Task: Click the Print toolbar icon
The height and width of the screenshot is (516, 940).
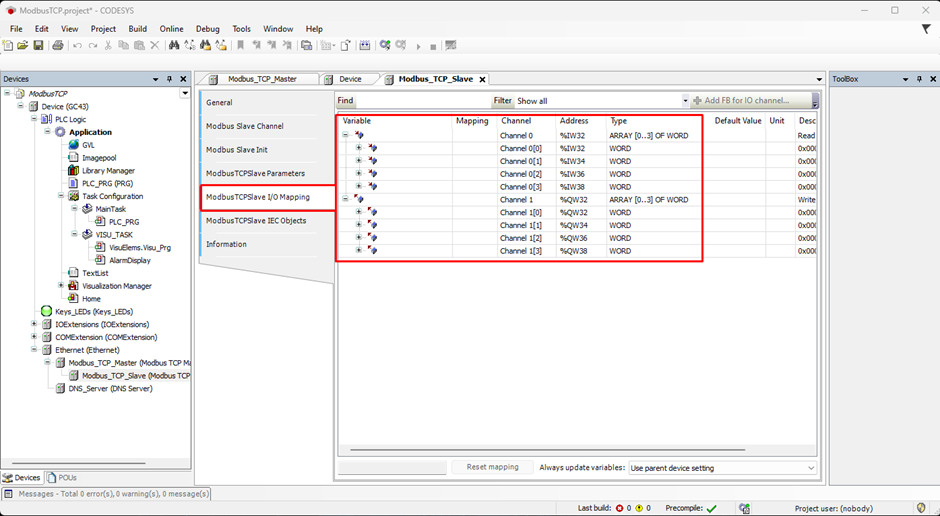Action: click(58, 46)
